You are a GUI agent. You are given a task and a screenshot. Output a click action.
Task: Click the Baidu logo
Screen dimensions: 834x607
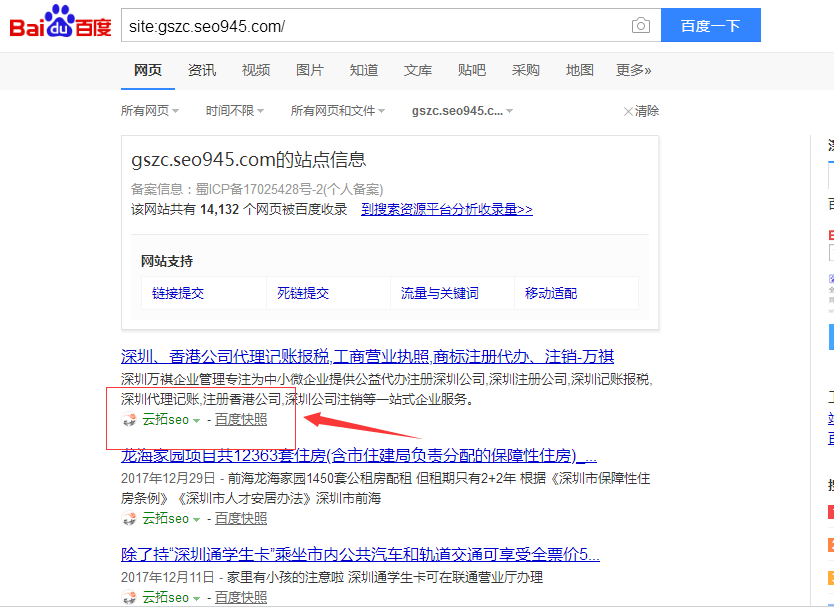click(x=60, y=22)
